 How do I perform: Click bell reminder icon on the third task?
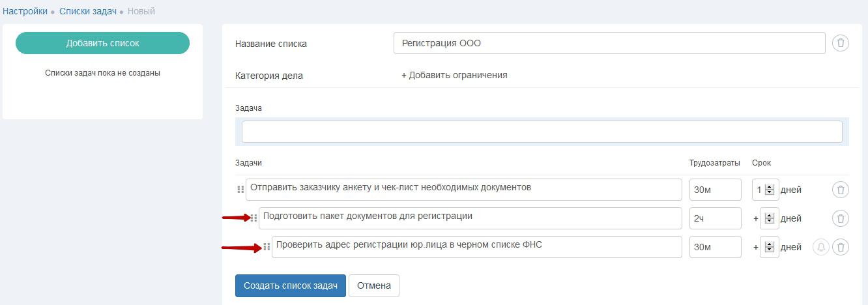(821, 247)
